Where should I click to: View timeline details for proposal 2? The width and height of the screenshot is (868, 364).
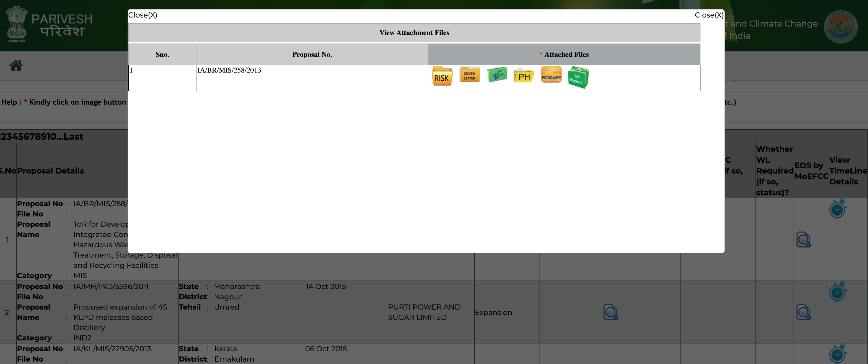coord(837,292)
